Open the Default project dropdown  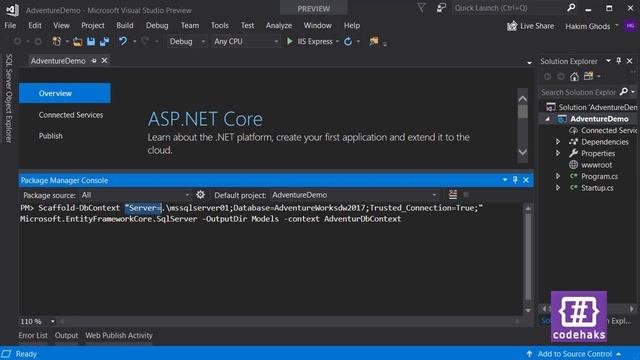pos(354,195)
